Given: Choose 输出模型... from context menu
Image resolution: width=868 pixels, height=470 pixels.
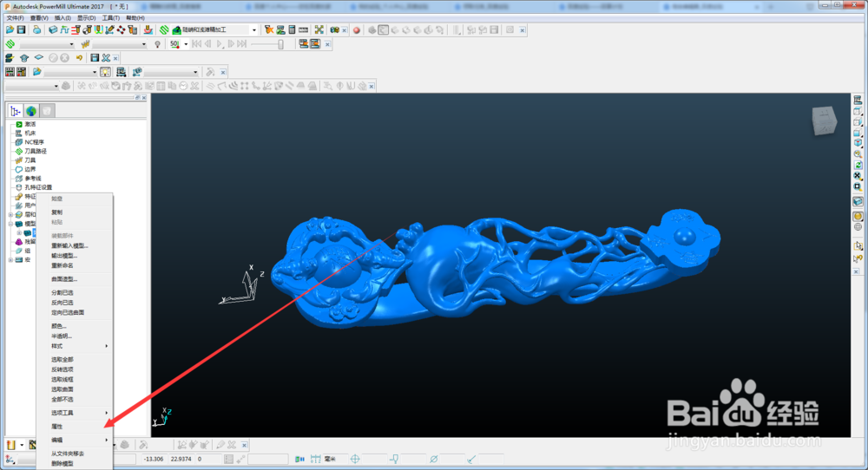Looking at the screenshot, I should 64,256.
